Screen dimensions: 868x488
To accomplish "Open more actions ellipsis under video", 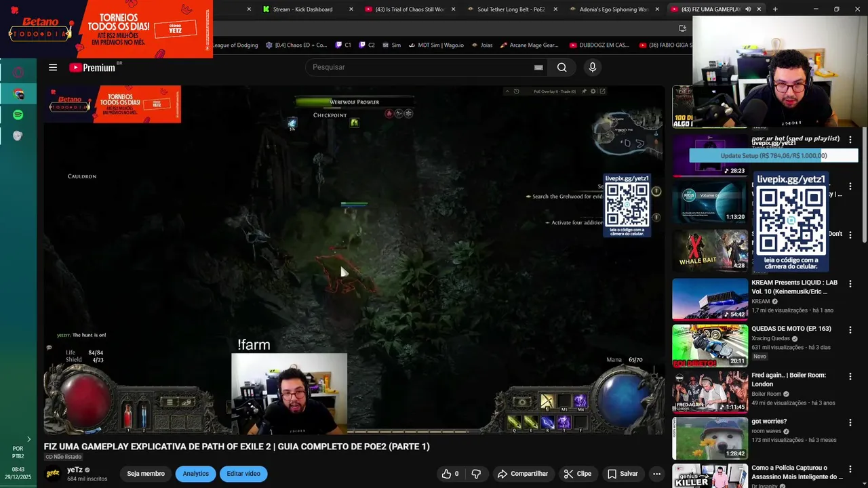I will click(x=656, y=474).
